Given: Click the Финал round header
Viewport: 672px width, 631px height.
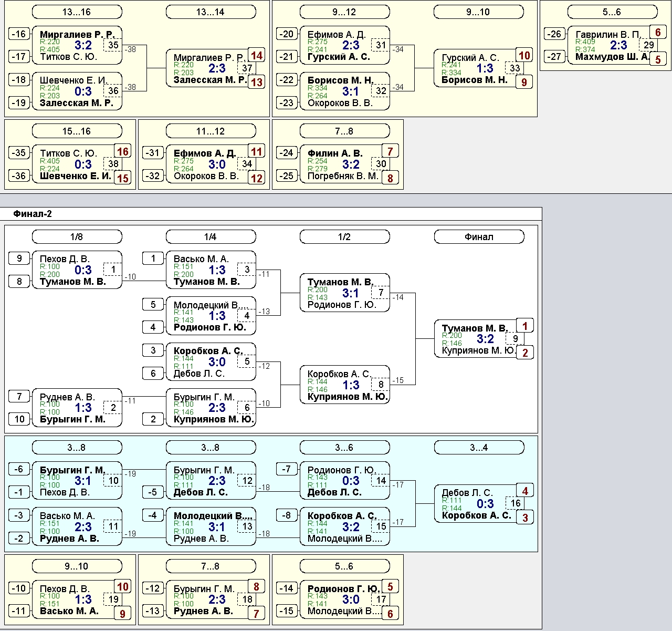Looking at the screenshot, I should [x=479, y=237].
